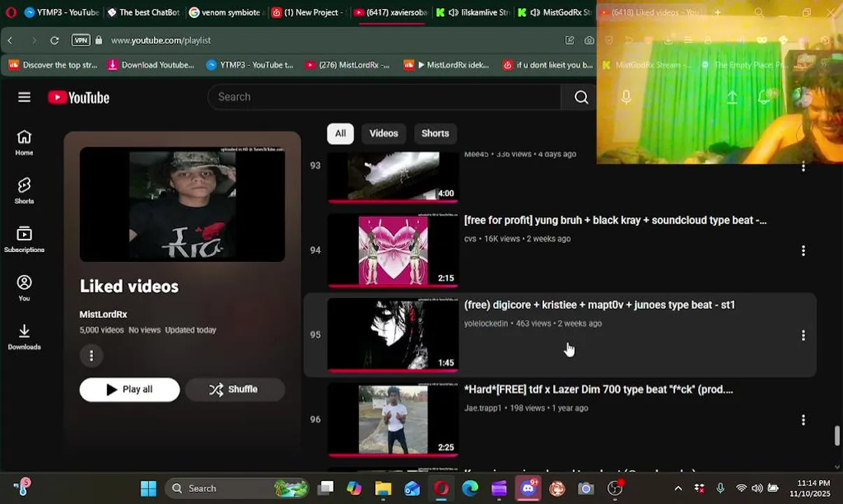Click the browser back arrow

[11, 41]
